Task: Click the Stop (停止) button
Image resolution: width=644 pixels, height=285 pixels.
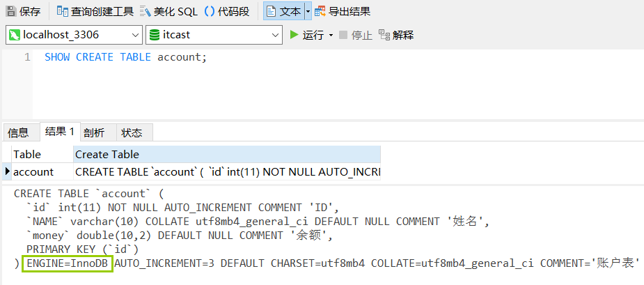Action: point(356,35)
